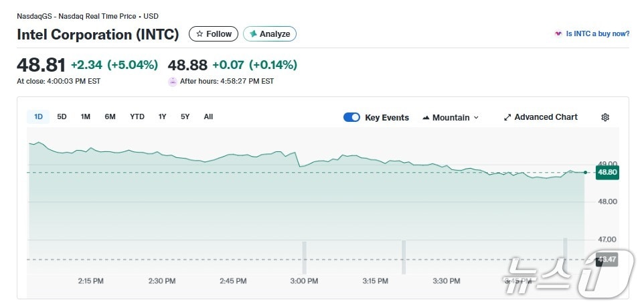Click the 3:00 PM key event marker
Image resolution: width=644 pixels, height=308 pixels.
click(304, 257)
